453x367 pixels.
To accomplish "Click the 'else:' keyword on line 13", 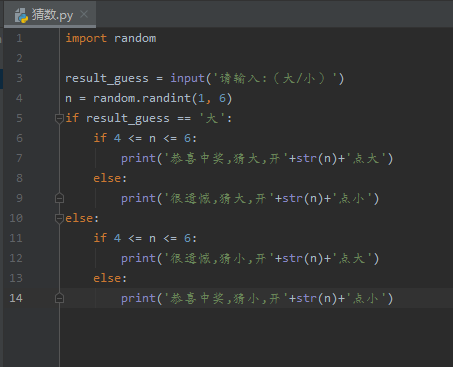I will tap(110, 278).
